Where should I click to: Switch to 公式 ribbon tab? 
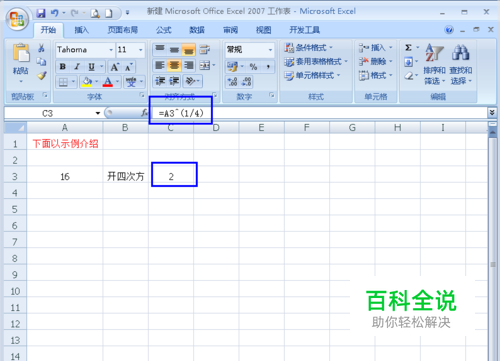pos(163,30)
